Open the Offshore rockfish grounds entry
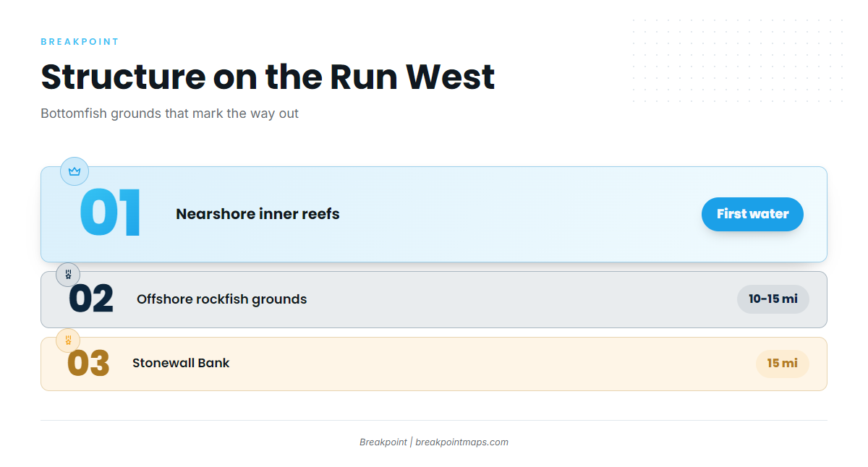This screenshot has height=467, width=868. tap(222, 299)
